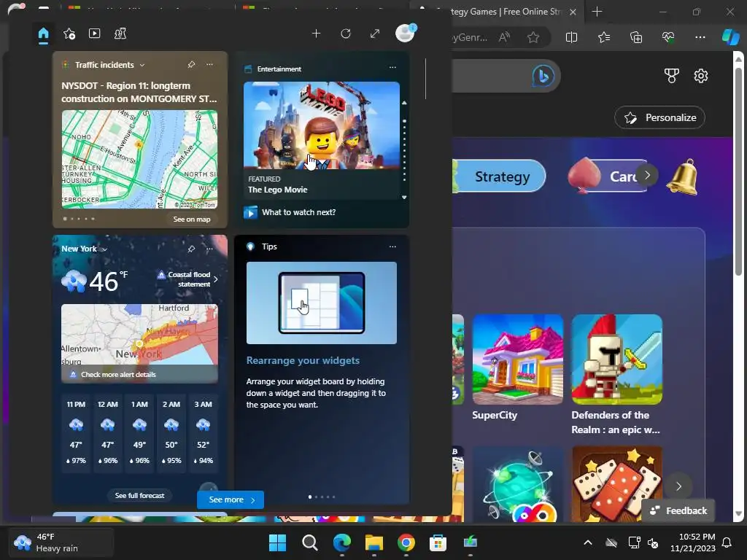Open Edge Favorites list icon
747x560 pixels.
(604, 37)
